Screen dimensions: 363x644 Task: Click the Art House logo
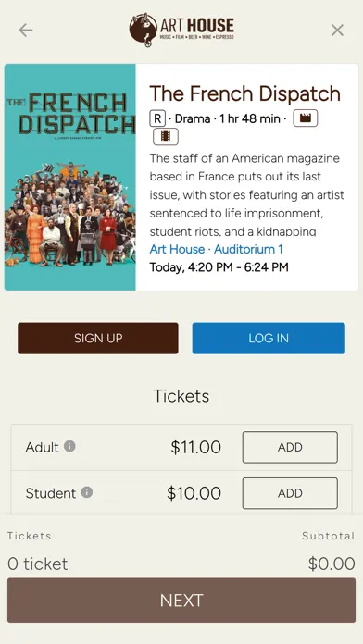click(181, 30)
